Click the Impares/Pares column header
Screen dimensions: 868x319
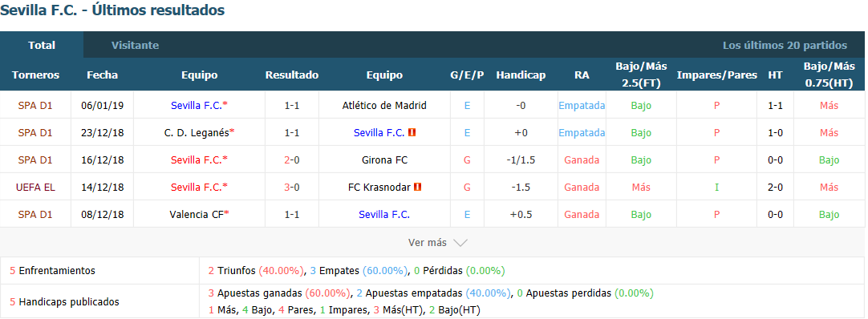point(717,75)
